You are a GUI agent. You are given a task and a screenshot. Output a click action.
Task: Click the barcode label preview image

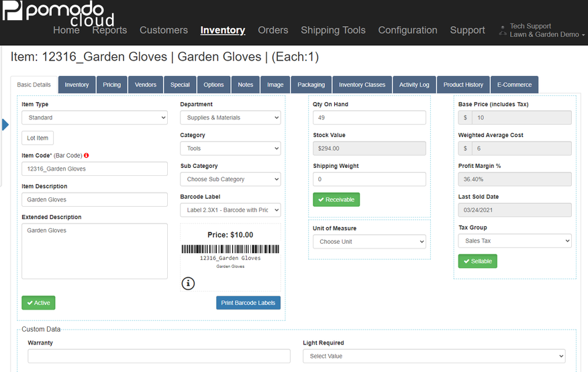point(230,249)
